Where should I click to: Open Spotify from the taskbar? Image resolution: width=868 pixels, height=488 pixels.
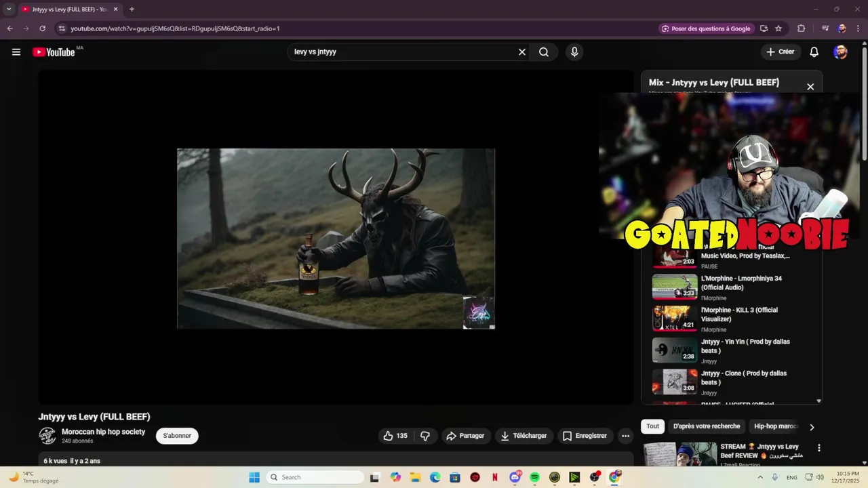click(x=535, y=477)
